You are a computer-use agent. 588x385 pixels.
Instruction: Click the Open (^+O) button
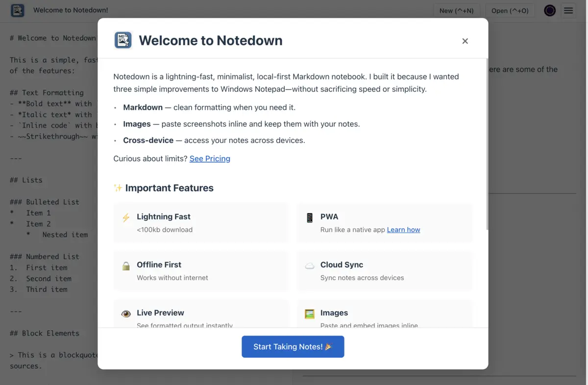[510, 10]
